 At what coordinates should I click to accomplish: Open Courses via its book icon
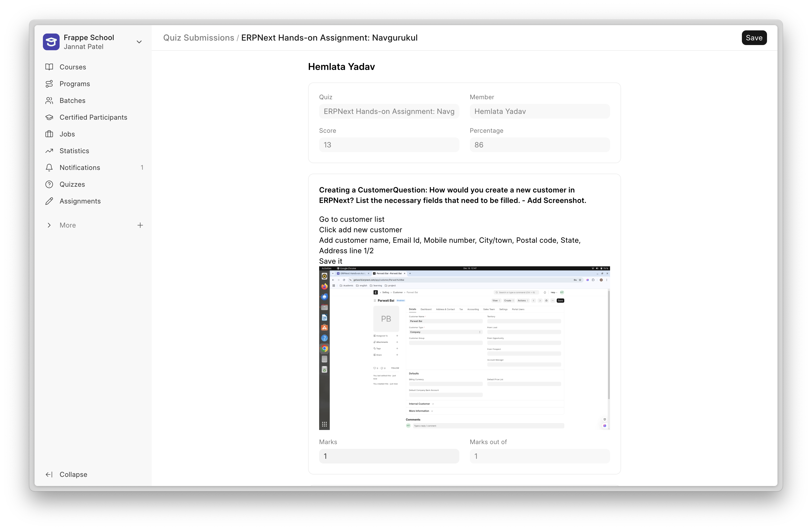49,67
